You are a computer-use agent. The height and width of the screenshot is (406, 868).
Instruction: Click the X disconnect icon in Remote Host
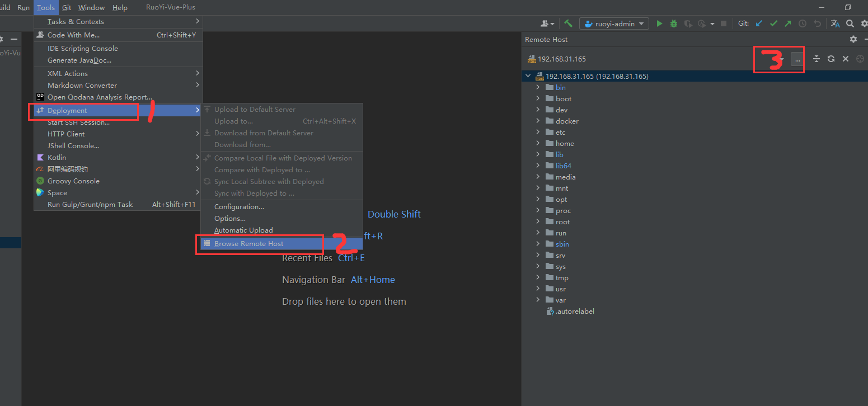point(846,59)
